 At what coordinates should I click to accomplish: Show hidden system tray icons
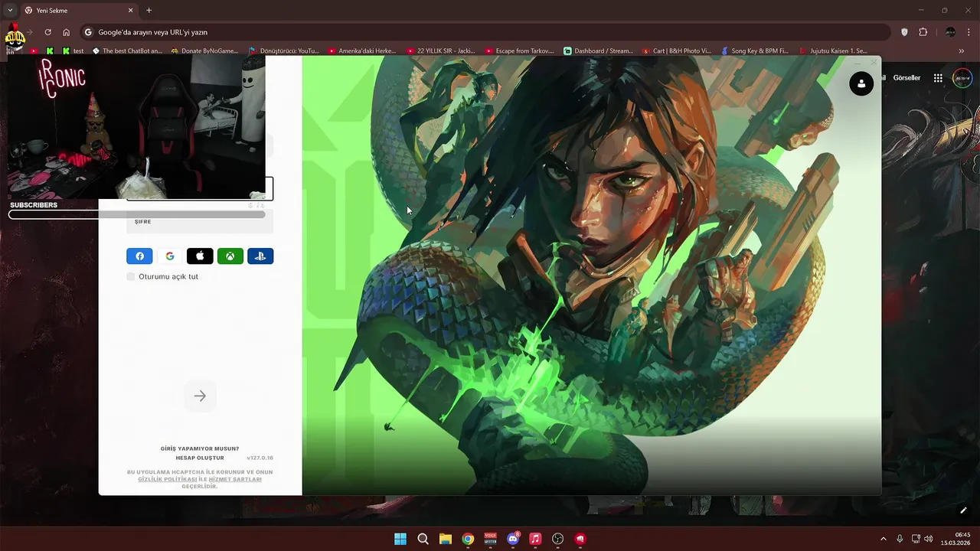click(x=883, y=539)
